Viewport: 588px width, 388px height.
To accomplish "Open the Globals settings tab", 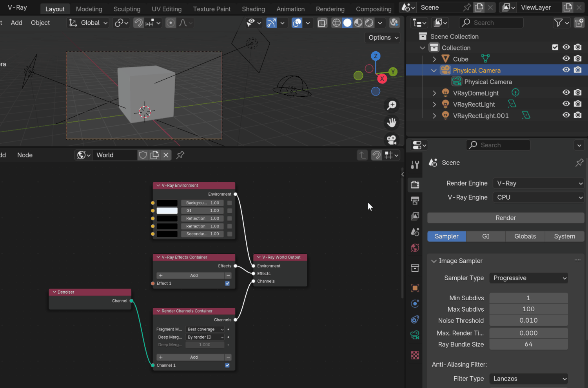I will click(525, 236).
